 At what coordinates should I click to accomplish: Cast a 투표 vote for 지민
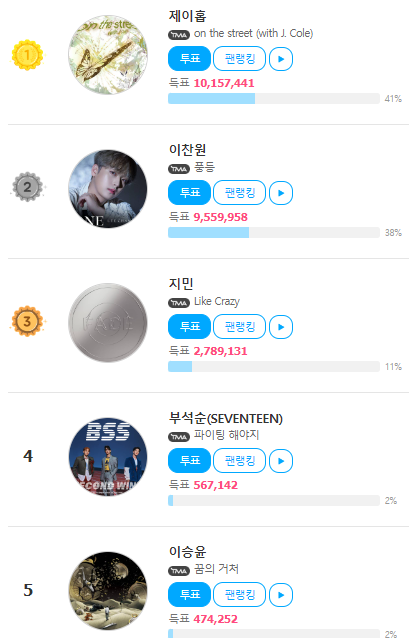[190, 326]
